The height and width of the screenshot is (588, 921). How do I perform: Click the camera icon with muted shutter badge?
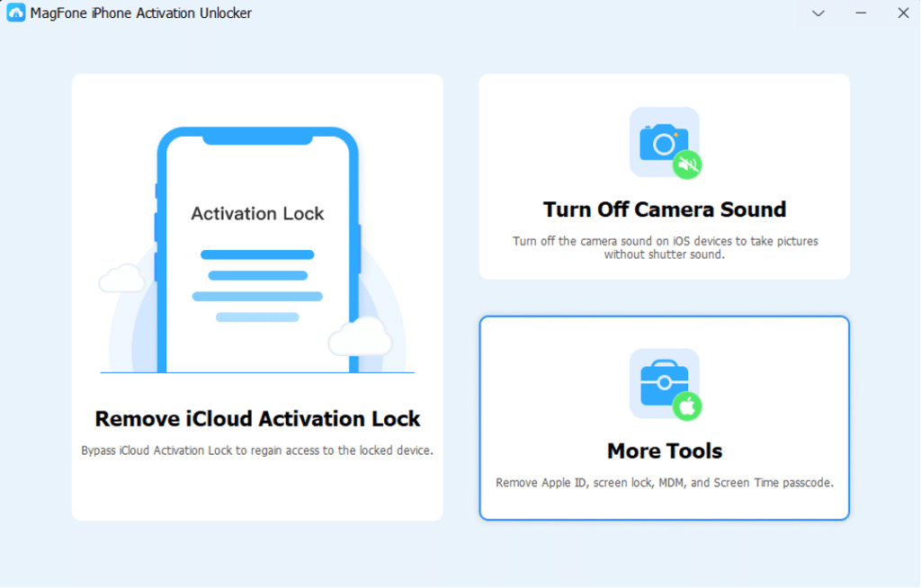664,142
